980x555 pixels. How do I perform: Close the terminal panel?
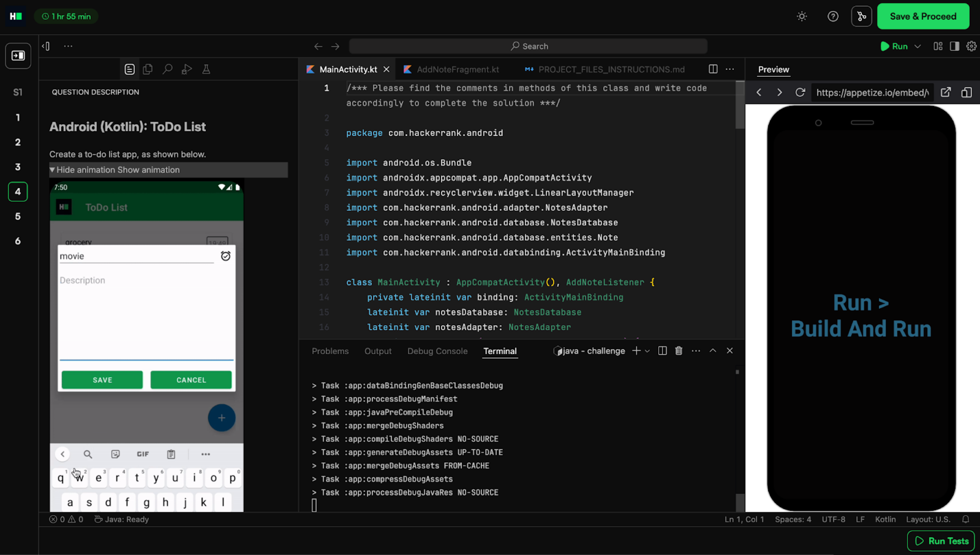729,350
